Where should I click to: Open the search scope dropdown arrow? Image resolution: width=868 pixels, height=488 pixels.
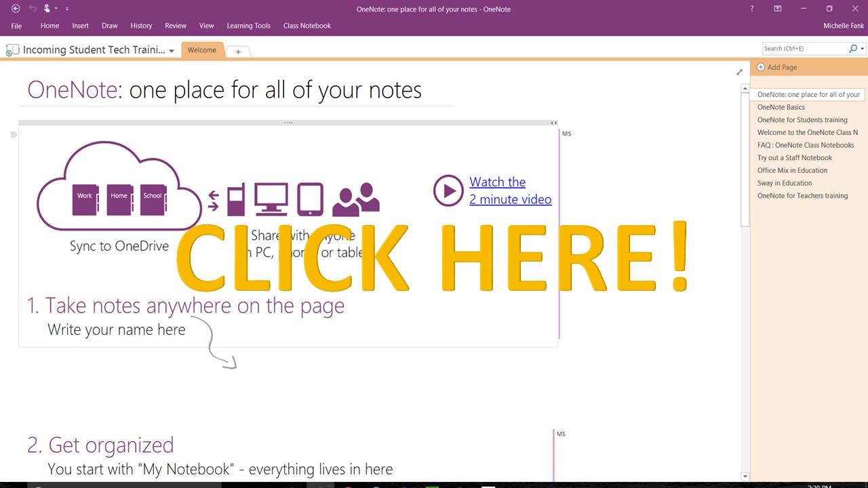[x=862, y=49]
